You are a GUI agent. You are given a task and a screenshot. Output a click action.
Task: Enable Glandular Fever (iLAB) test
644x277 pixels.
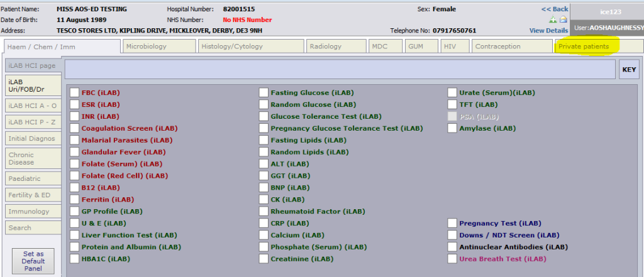tap(74, 152)
